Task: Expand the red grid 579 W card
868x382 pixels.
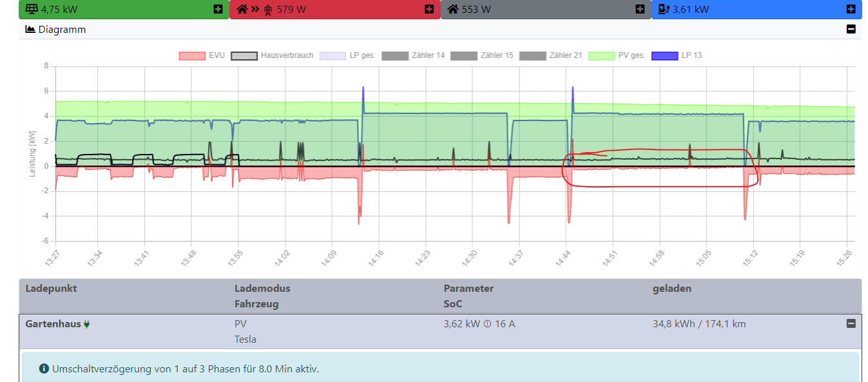Action: [429, 9]
